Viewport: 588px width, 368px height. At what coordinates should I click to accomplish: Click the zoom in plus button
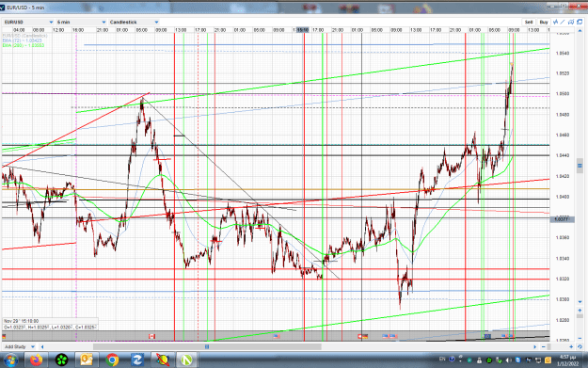point(571,346)
